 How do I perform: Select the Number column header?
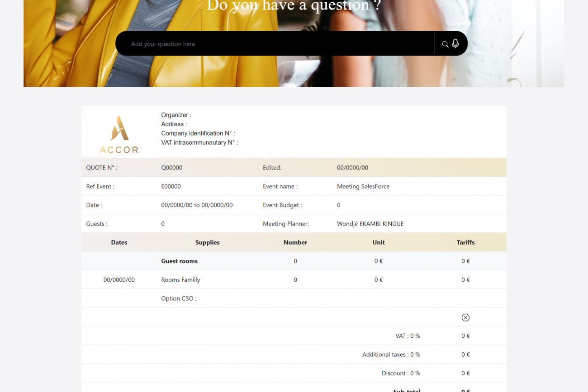click(x=295, y=242)
